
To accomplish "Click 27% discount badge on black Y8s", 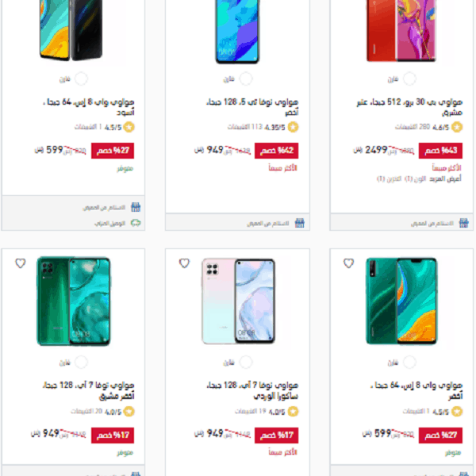I will pos(113,151).
